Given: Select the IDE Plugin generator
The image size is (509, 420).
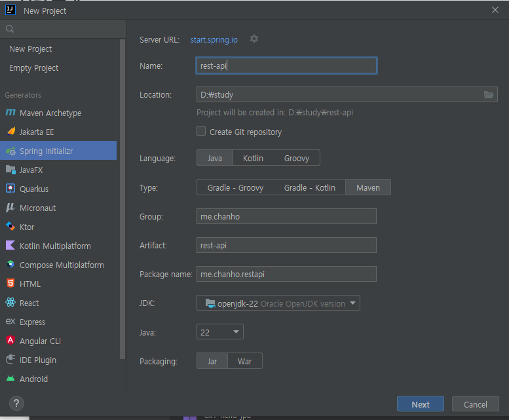Looking at the screenshot, I should [58, 360].
